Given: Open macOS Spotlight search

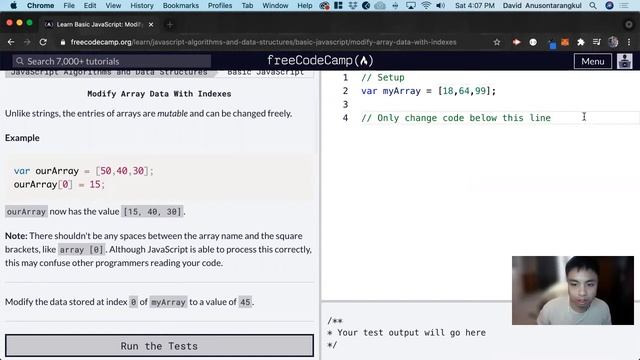Looking at the screenshot, I should (593, 5).
